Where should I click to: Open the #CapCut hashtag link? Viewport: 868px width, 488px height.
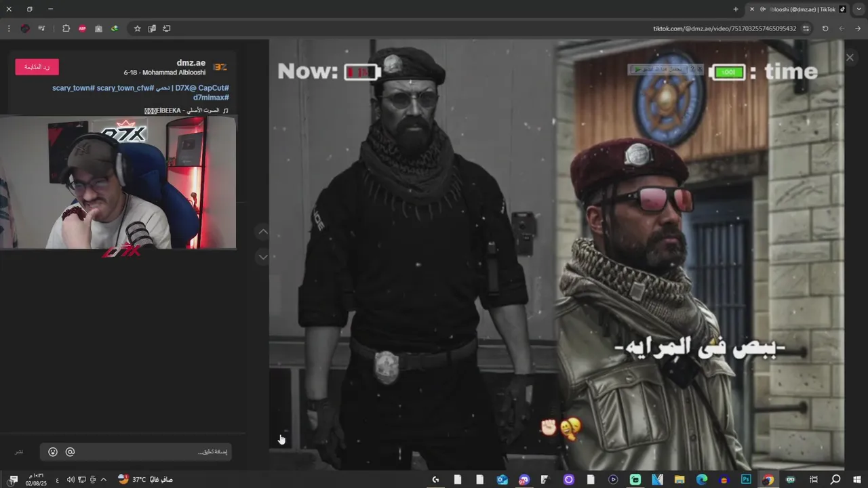(213, 88)
